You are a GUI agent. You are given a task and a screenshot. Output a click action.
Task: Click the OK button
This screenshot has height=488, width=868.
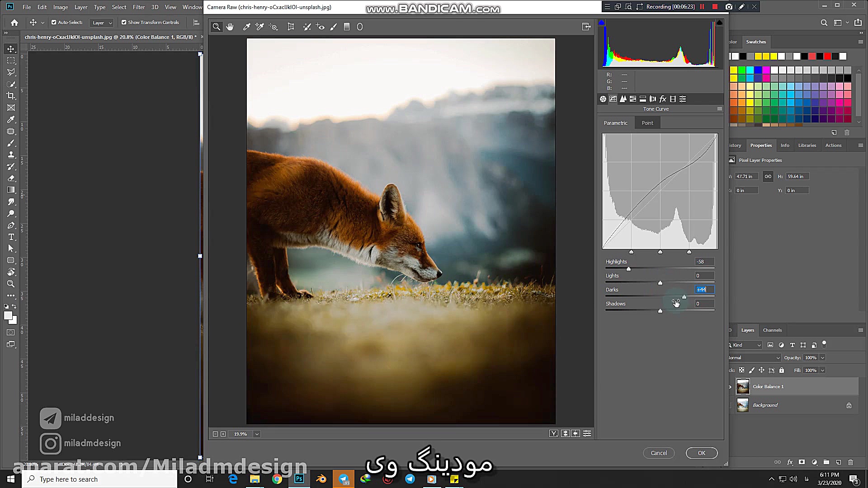coord(701,453)
